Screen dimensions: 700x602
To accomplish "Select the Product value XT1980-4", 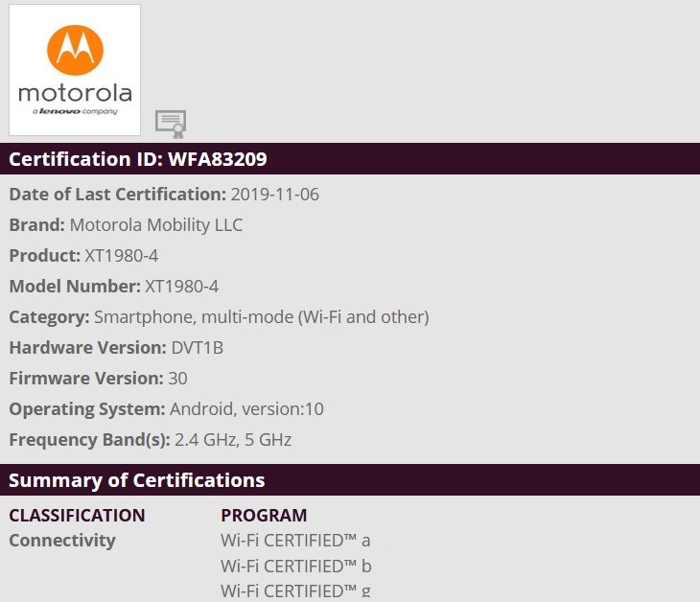I will (122, 256).
